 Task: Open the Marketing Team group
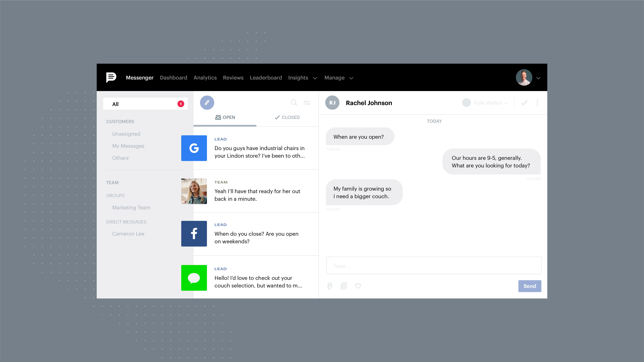point(131,208)
